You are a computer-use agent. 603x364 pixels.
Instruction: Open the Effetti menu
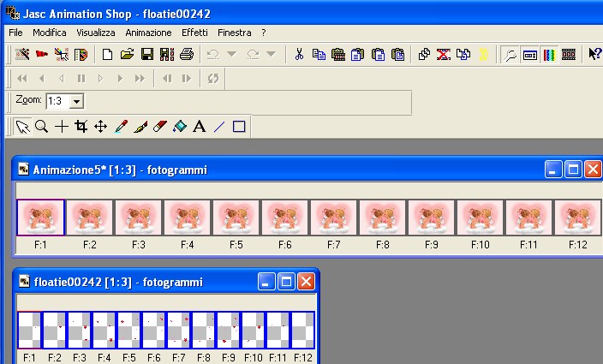pos(194,33)
